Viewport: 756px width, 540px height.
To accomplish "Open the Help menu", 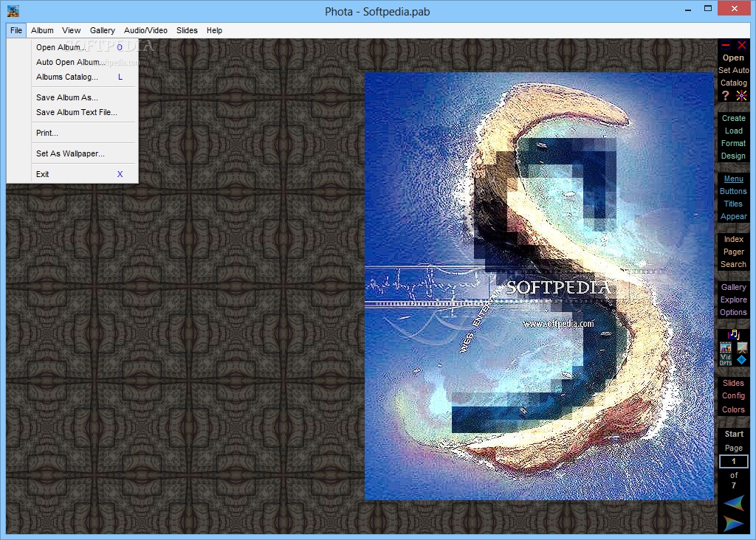I will (215, 30).
